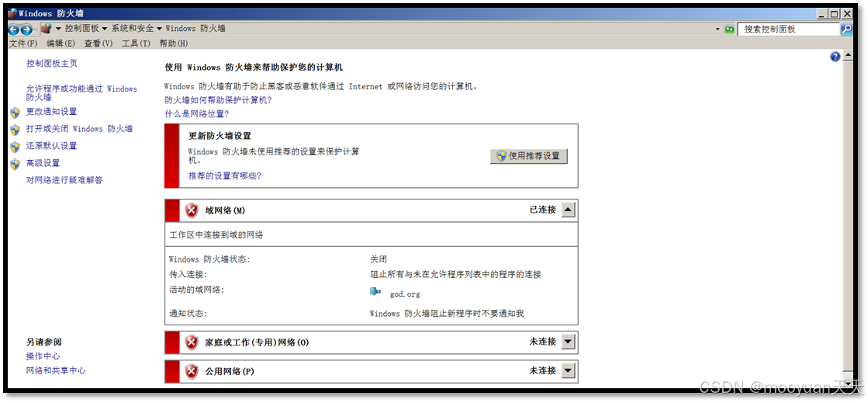Click 未连接 status of 家庭或工作(专用)网络
The height and width of the screenshot is (403, 868).
pos(542,342)
